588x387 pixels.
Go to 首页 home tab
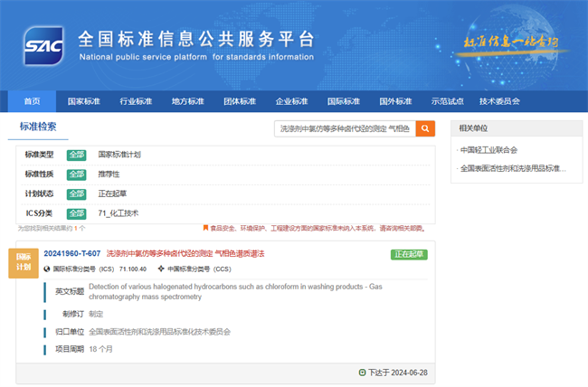32,101
